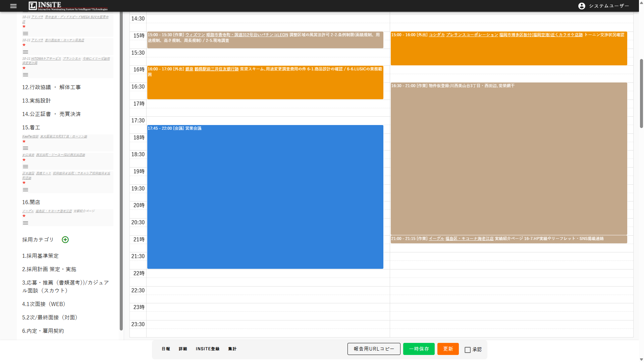The width and height of the screenshot is (644, 362).
Task: Click star on KeePer技研 card
Action: [24, 141]
